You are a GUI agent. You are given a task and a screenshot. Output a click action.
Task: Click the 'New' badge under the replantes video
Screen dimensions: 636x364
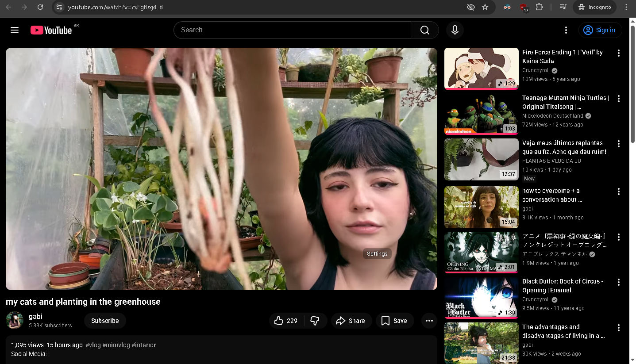point(529,179)
